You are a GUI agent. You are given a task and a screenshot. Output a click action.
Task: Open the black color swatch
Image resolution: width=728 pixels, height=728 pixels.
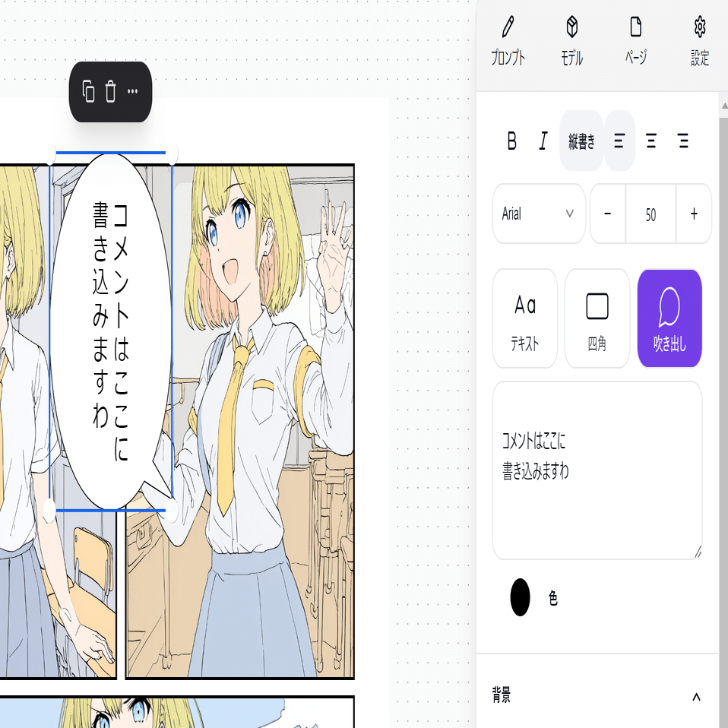click(x=520, y=597)
